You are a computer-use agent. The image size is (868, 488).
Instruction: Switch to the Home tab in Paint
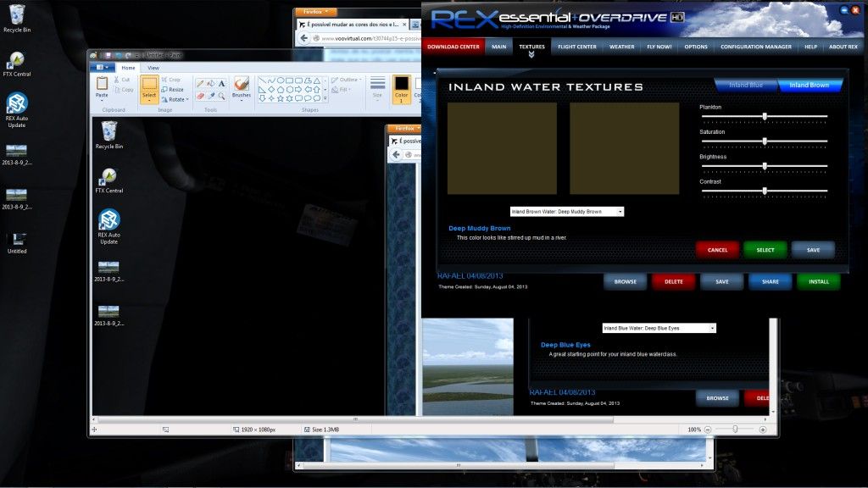[x=129, y=68]
